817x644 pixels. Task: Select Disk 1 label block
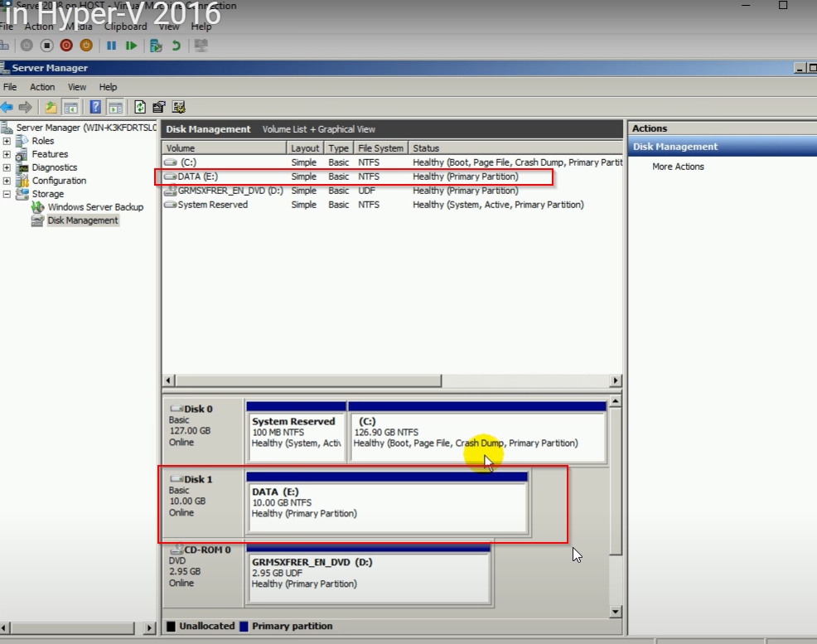(x=203, y=503)
